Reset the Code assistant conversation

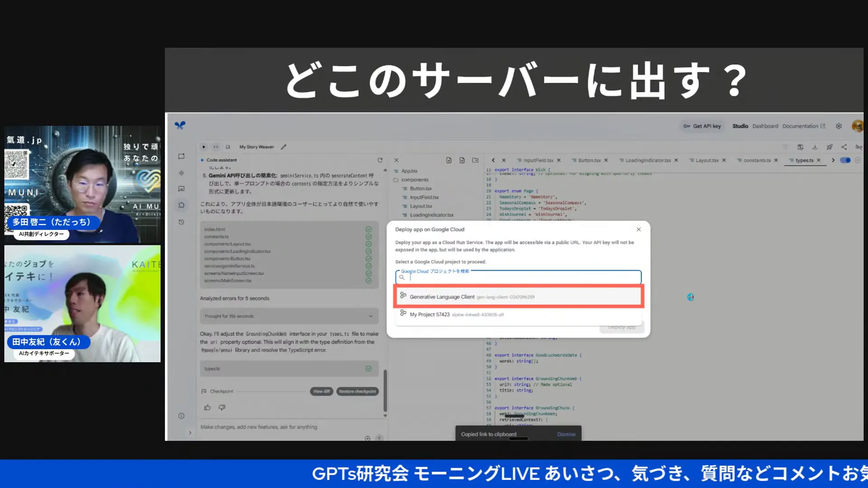point(380,160)
